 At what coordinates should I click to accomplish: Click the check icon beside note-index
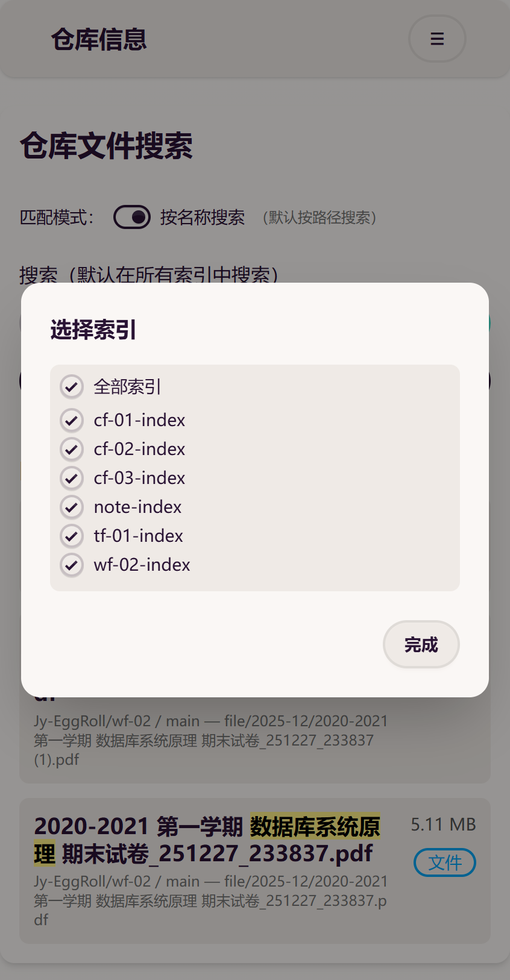(x=71, y=507)
